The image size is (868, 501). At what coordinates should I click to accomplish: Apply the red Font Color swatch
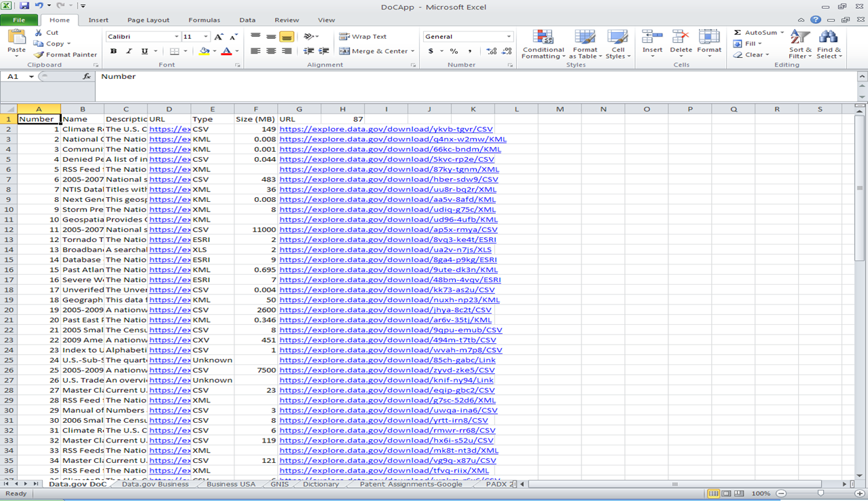226,51
